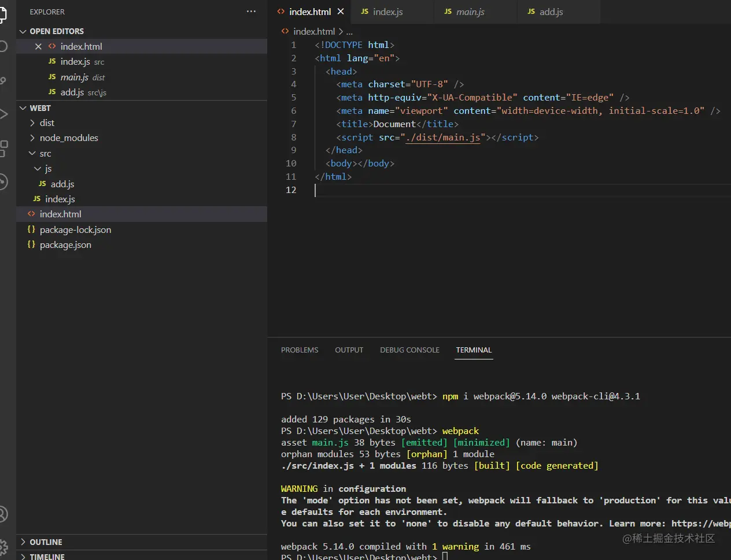Open the Extensions view
Viewport: 731px width, 560px height.
tap(3, 148)
